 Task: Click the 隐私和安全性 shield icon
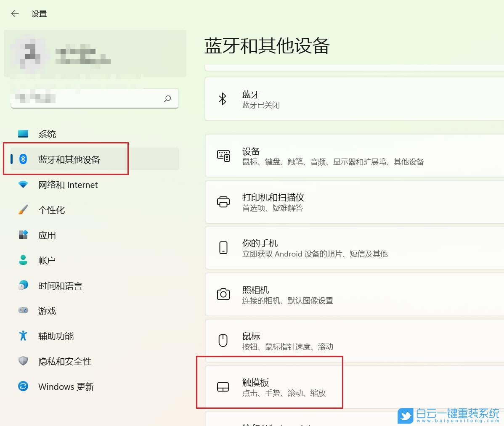point(23,361)
